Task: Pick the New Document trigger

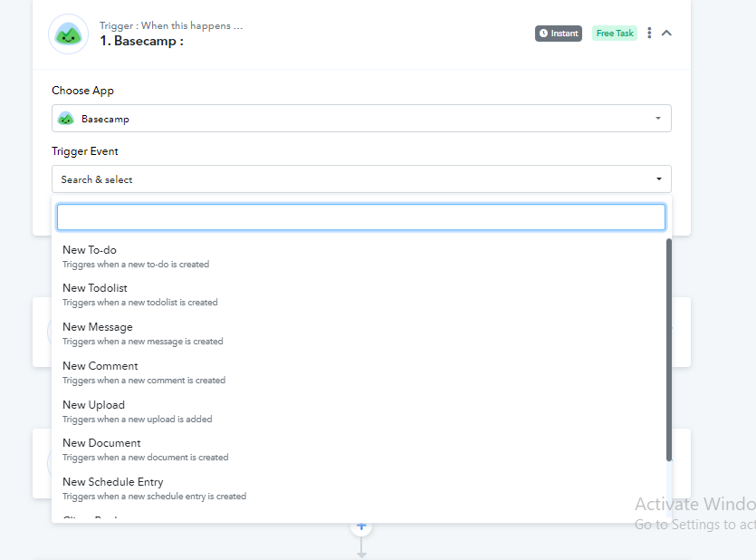Action: point(359,449)
